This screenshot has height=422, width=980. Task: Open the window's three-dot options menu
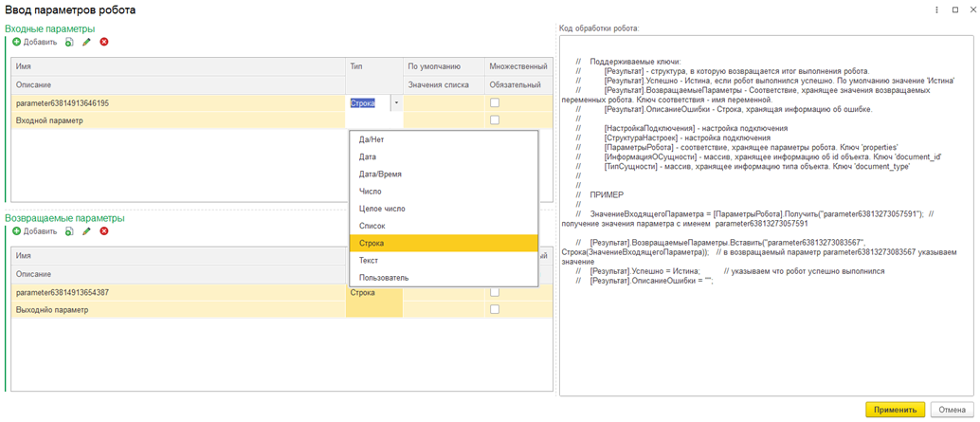point(937,10)
